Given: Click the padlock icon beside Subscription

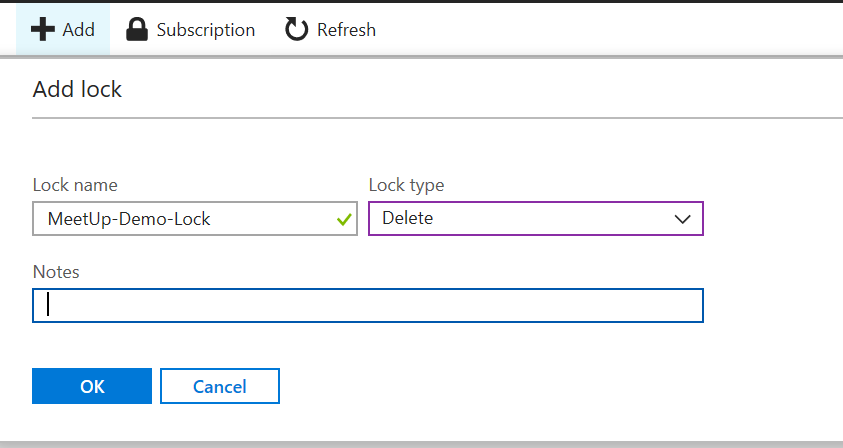Looking at the screenshot, I should click(x=137, y=29).
